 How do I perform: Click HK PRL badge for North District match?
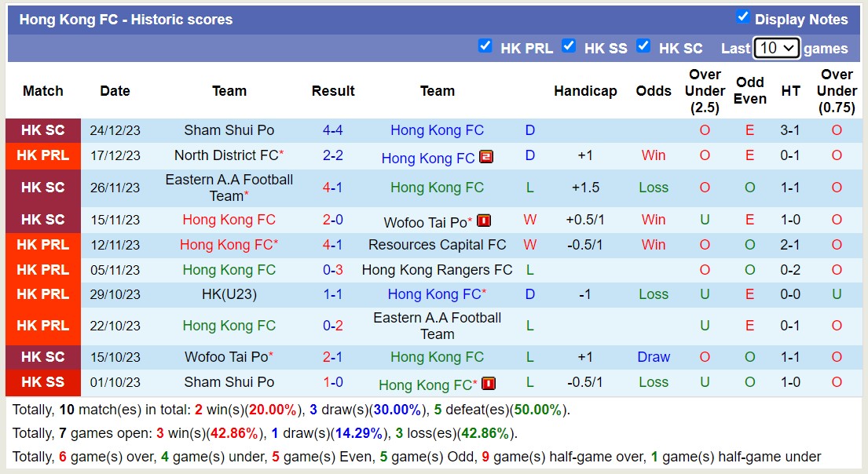(x=43, y=155)
